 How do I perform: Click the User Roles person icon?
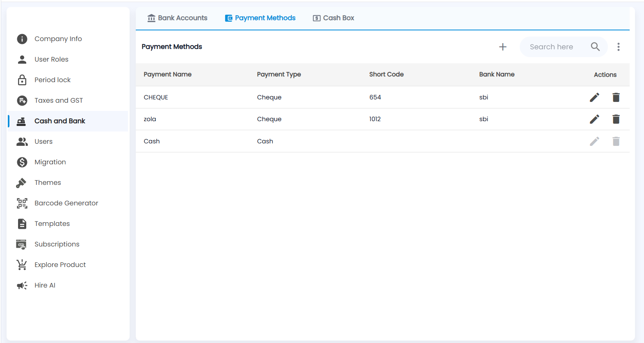(22, 60)
